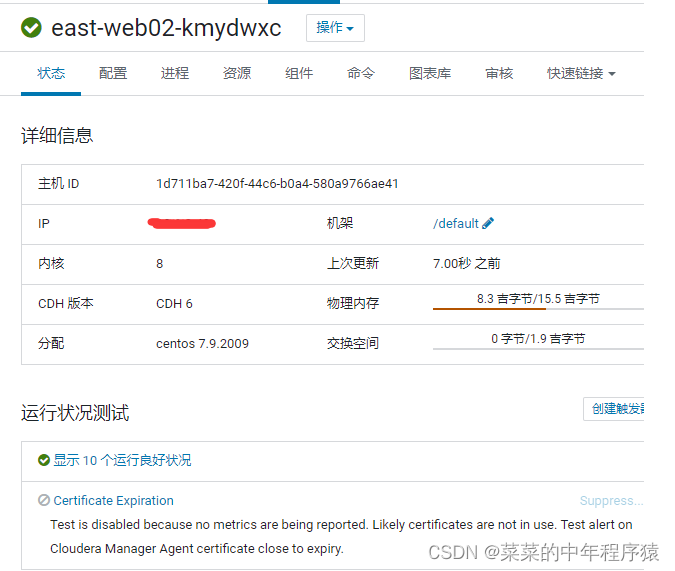Click the 创建触发器 button
The image size is (675, 571).
614,409
